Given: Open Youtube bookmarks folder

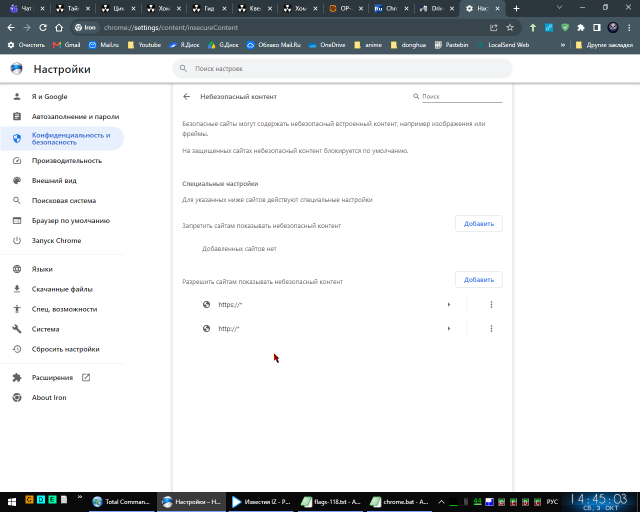Looking at the screenshot, I should tap(144, 45).
